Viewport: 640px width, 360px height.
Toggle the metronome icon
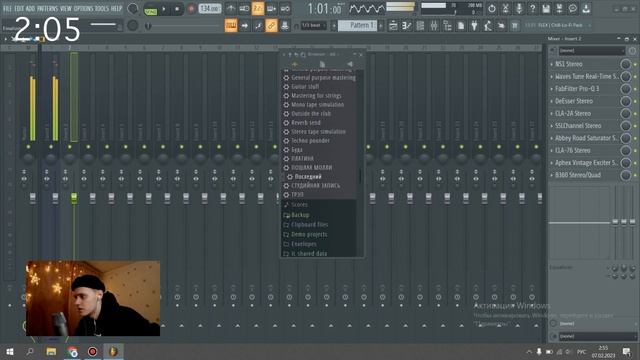tap(231, 9)
